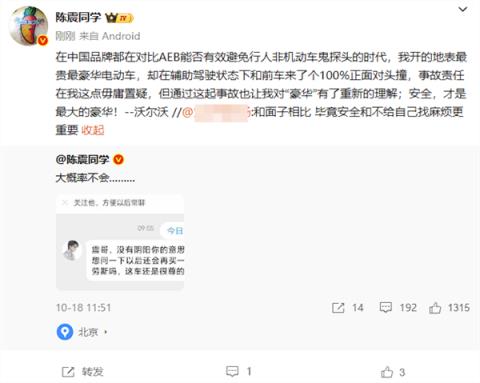Screen dimensions: 480x383
Task: Click the comment icon showing 192
Action: [x=386, y=307]
